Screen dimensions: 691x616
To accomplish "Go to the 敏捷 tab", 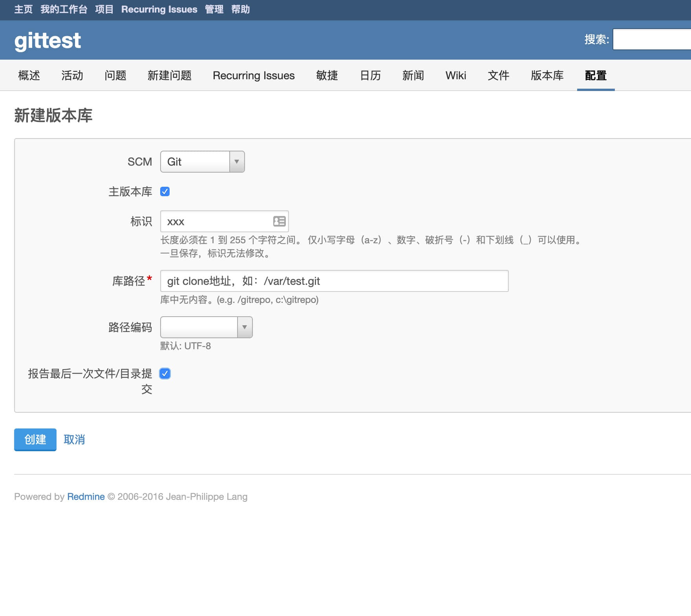I will pos(327,75).
